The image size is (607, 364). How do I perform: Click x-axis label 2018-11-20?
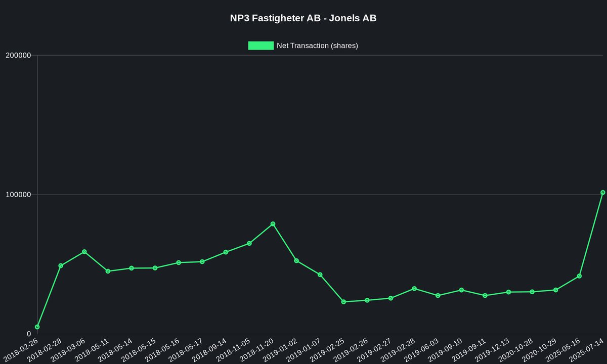[x=257, y=350]
